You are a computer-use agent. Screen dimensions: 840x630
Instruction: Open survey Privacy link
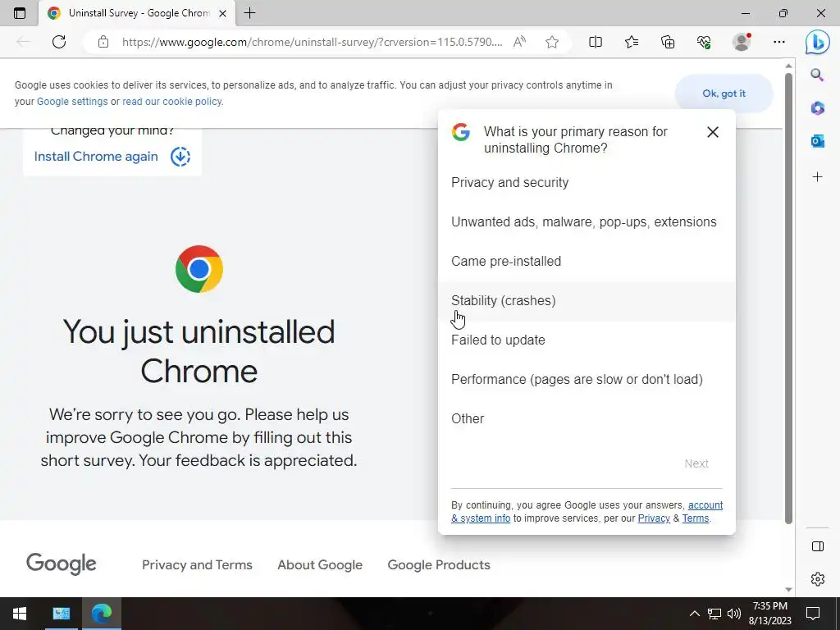(x=654, y=518)
